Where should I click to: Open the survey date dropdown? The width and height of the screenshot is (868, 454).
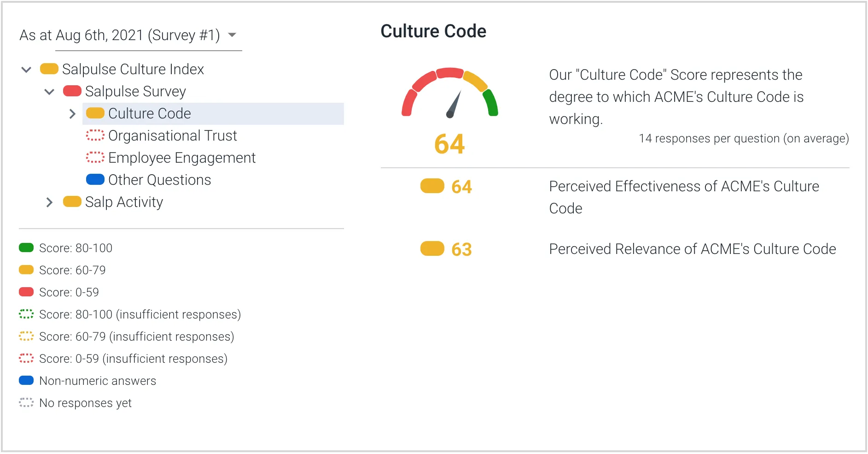pyautogui.click(x=148, y=35)
